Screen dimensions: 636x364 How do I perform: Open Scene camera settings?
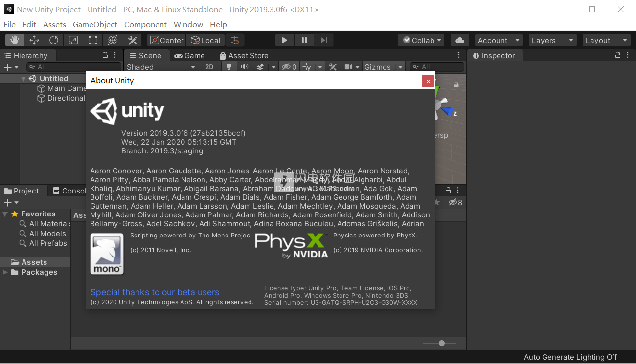pos(348,67)
